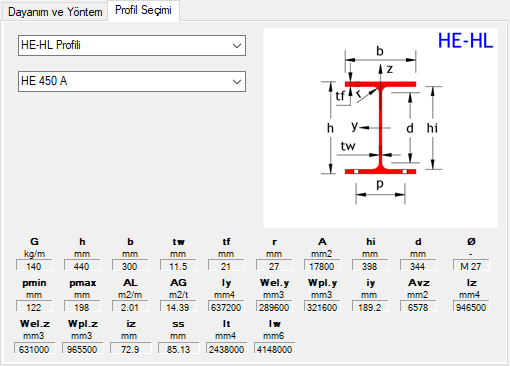Click the Wel.y field showing 289600
This screenshot has height=366, width=510.
click(x=274, y=307)
